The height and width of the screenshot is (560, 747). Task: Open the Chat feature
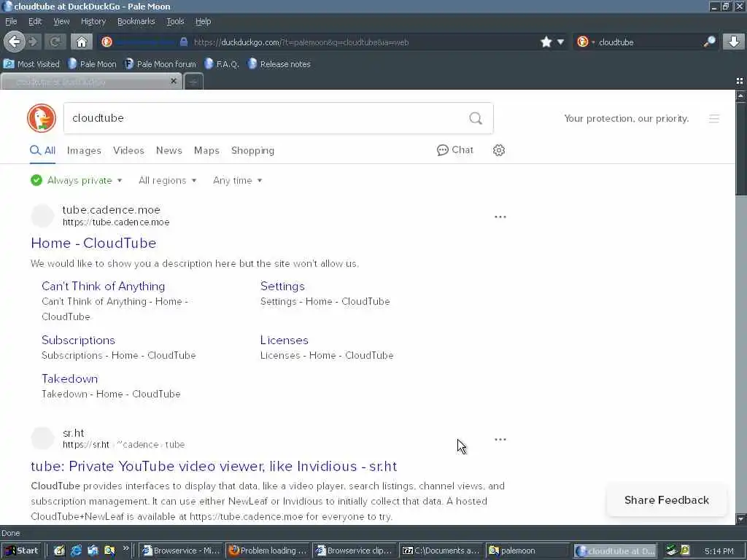click(x=455, y=150)
